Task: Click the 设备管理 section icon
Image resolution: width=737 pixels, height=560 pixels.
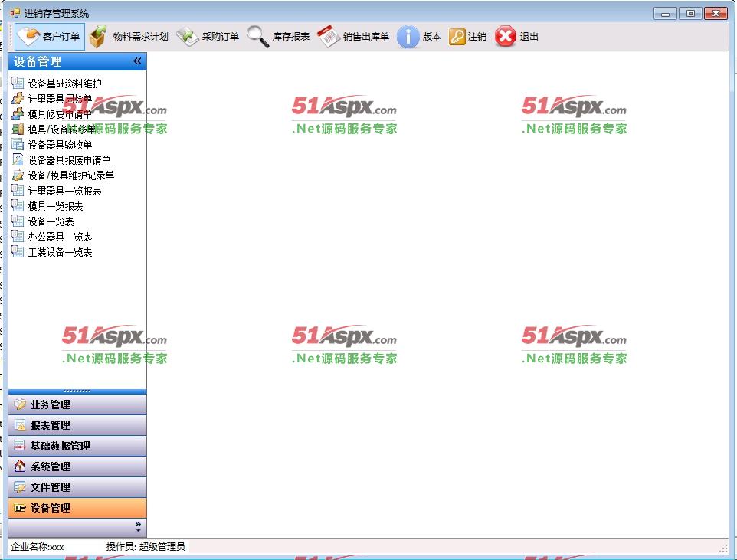Action: pos(20,508)
